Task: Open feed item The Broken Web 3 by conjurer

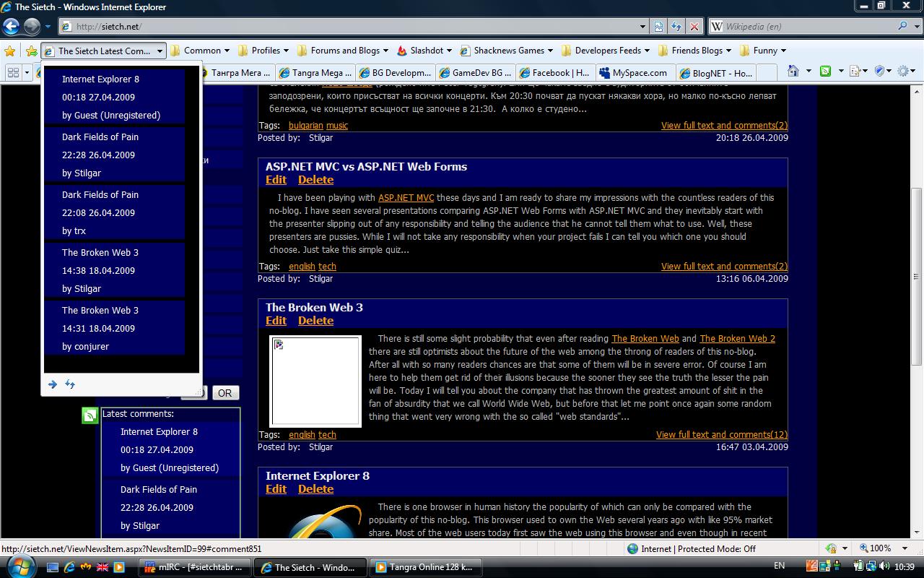Action: [114, 328]
